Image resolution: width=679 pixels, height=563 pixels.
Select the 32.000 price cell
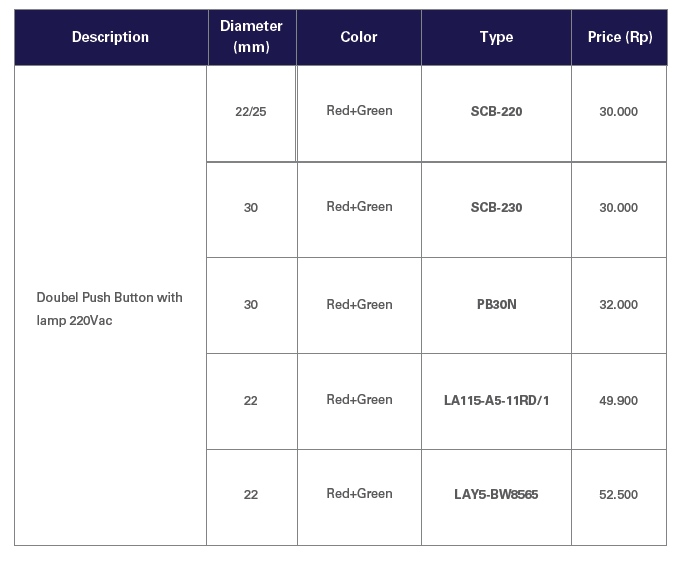(x=619, y=306)
